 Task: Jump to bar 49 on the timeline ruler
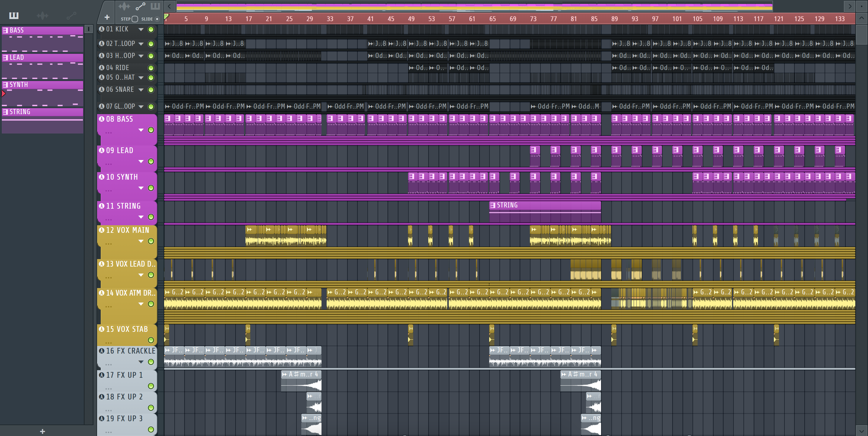pos(411,19)
